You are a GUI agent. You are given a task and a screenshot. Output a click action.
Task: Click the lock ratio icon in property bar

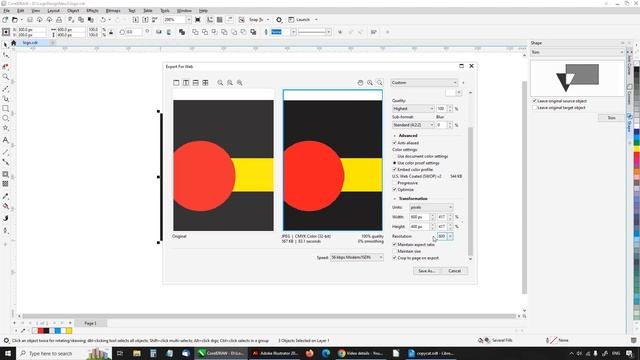tap(111, 32)
